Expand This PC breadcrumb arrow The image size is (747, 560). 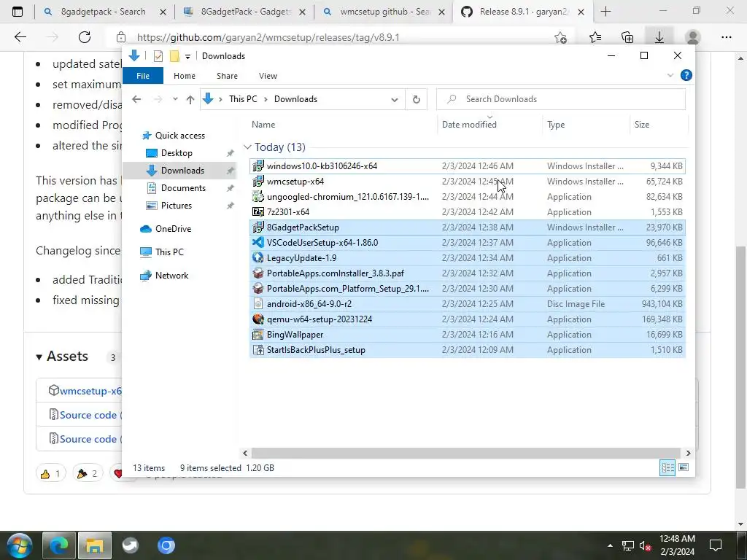pos(266,99)
